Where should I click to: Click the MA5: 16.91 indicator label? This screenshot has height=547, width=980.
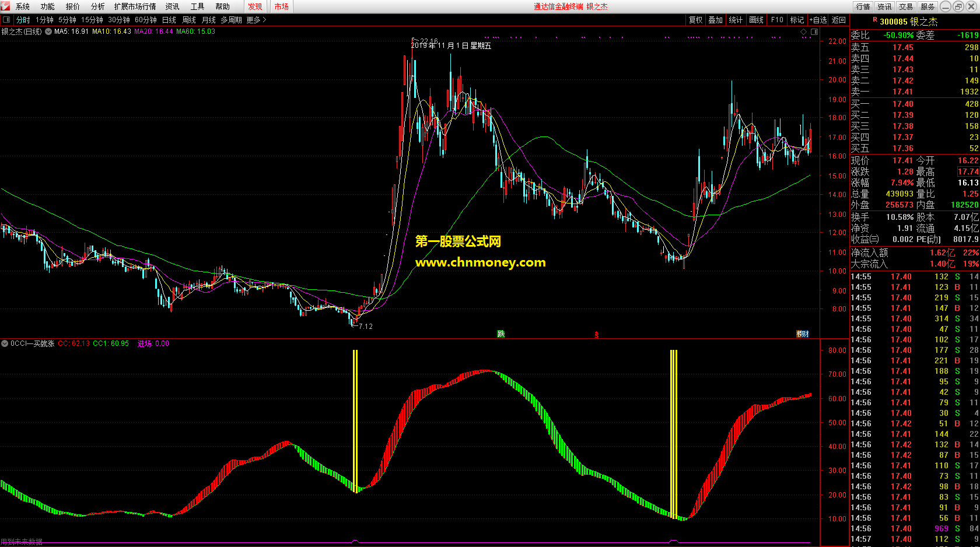[71, 31]
